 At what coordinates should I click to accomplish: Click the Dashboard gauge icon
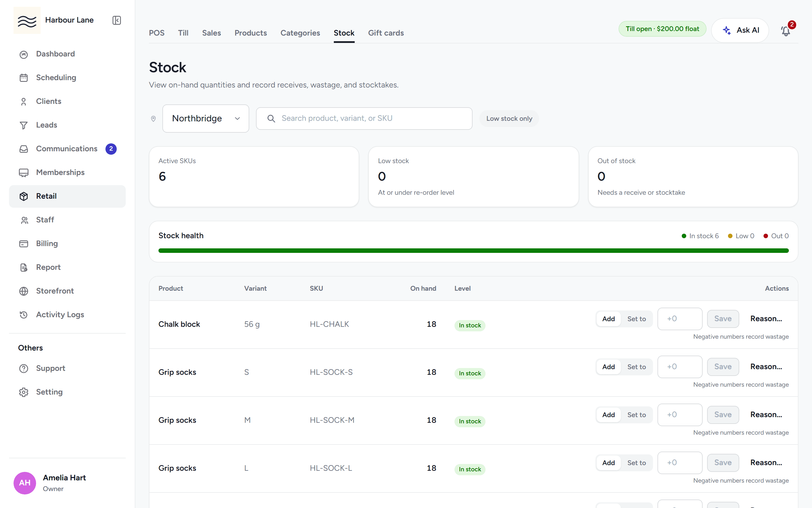tap(23, 54)
